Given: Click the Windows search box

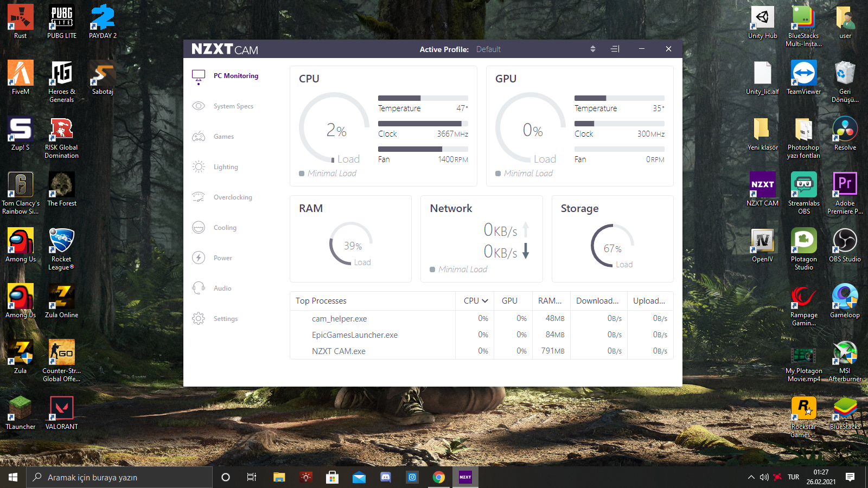Looking at the screenshot, I should 119,477.
